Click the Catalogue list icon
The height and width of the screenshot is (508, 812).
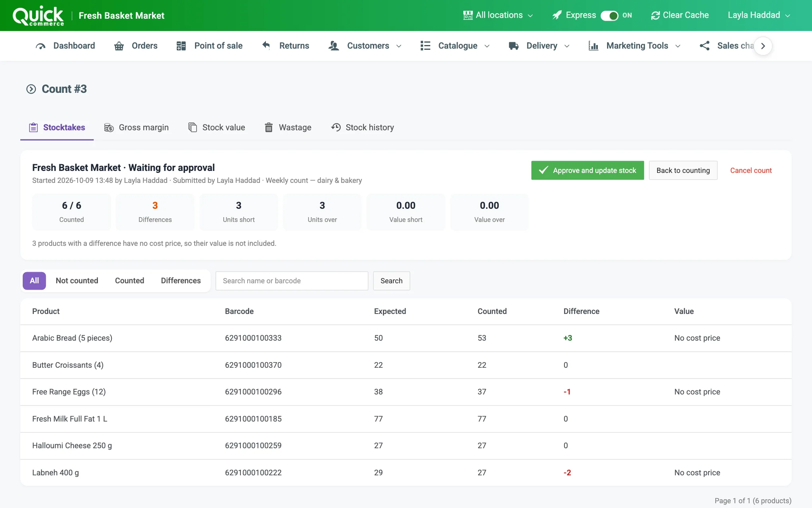click(426, 46)
